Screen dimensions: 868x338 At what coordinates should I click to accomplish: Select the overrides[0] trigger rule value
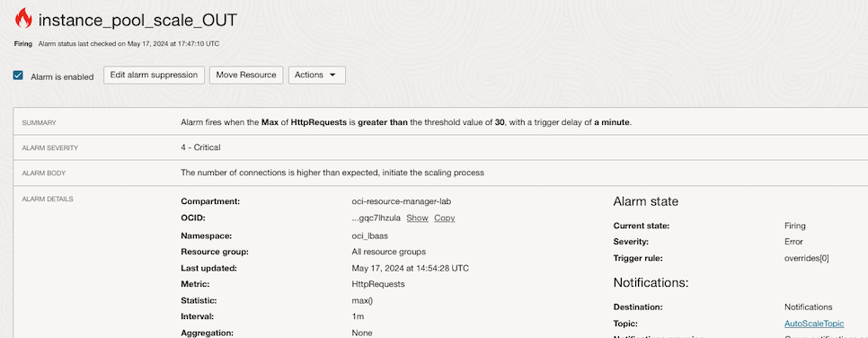pos(807,259)
